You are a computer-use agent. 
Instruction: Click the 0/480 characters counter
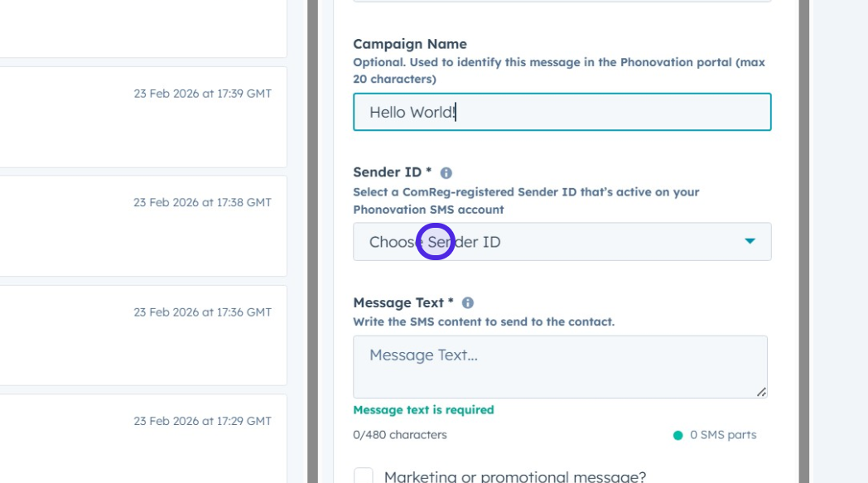[400, 435]
